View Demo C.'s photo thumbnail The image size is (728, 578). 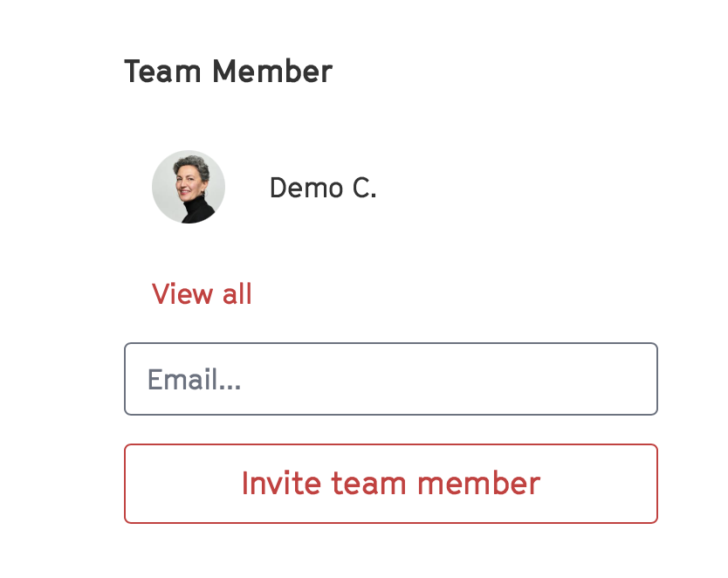click(x=189, y=187)
